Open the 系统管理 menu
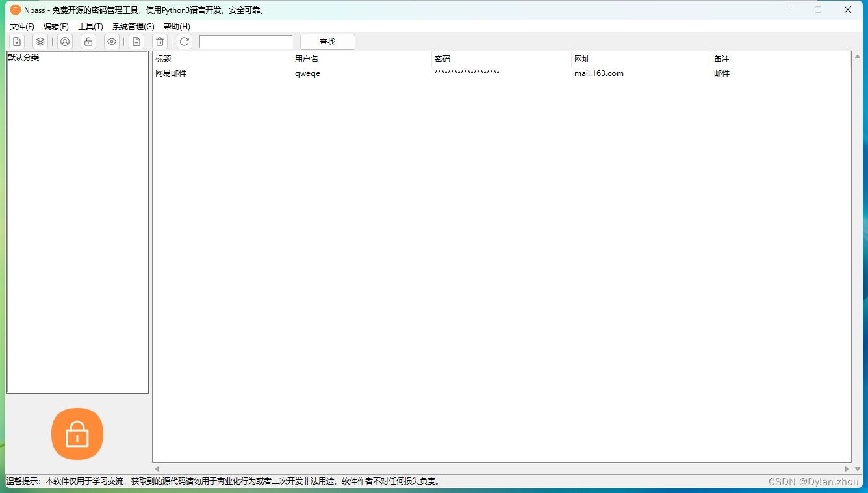This screenshot has width=868, height=493. tap(133, 27)
